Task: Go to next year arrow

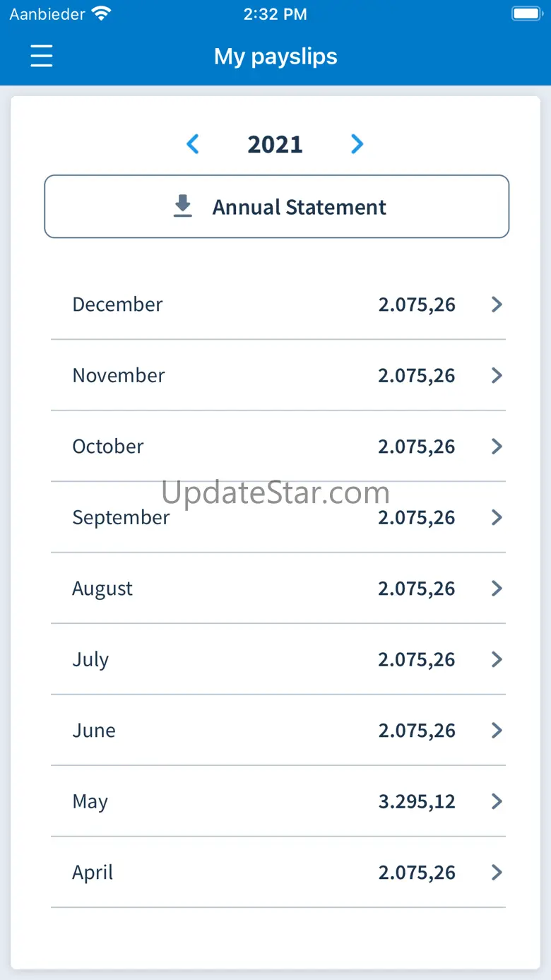Action: click(x=357, y=144)
